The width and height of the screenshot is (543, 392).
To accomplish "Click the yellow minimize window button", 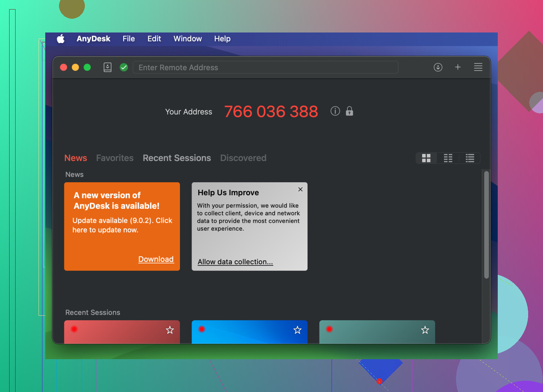I will tap(75, 67).
